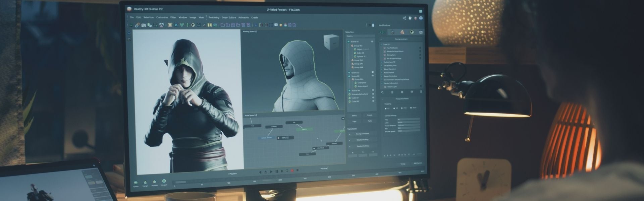Toggle visibility eye for Scene 01
644x201 pixels.
372,42
